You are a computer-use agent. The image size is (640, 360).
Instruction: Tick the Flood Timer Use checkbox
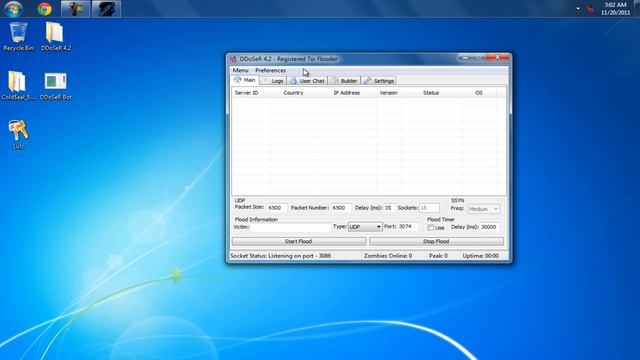tap(431, 228)
